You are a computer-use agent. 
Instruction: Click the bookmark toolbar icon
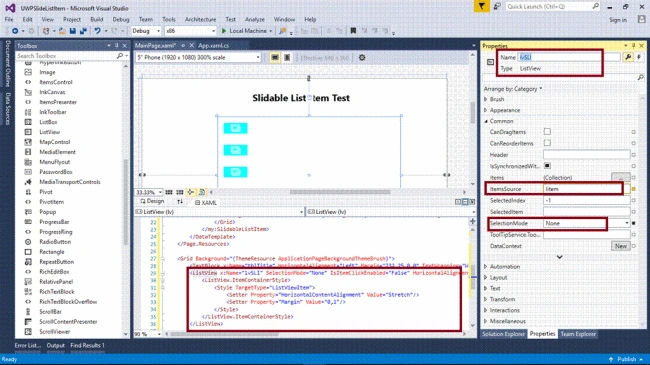353,31
